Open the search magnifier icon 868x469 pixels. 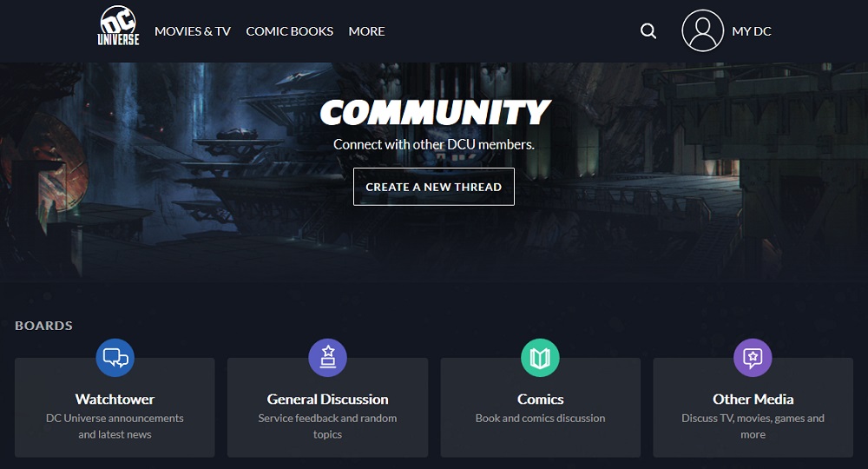click(x=648, y=31)
